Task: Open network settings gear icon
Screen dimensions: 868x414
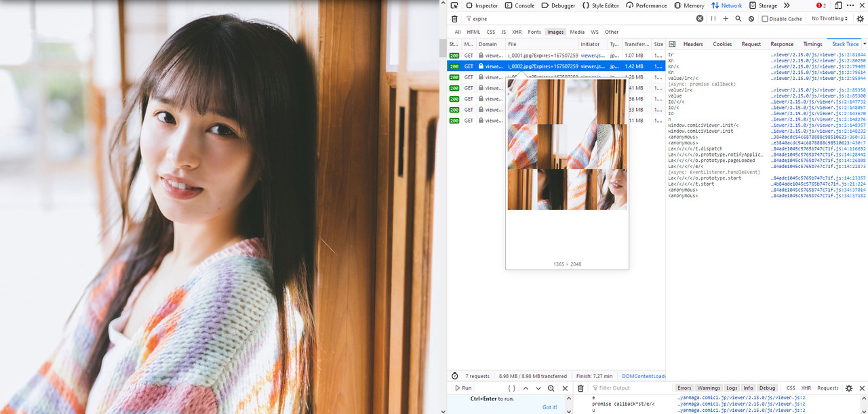Action: tap(860, 19)
